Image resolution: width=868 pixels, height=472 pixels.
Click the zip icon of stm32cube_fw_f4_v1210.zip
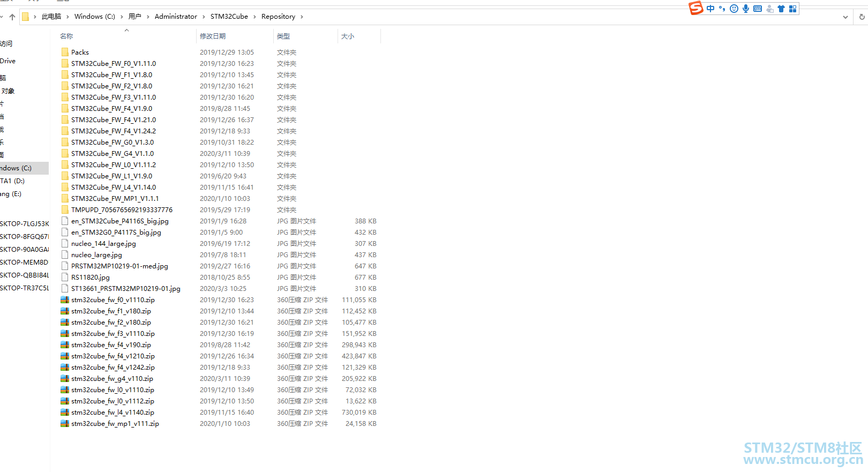point(65,356)
